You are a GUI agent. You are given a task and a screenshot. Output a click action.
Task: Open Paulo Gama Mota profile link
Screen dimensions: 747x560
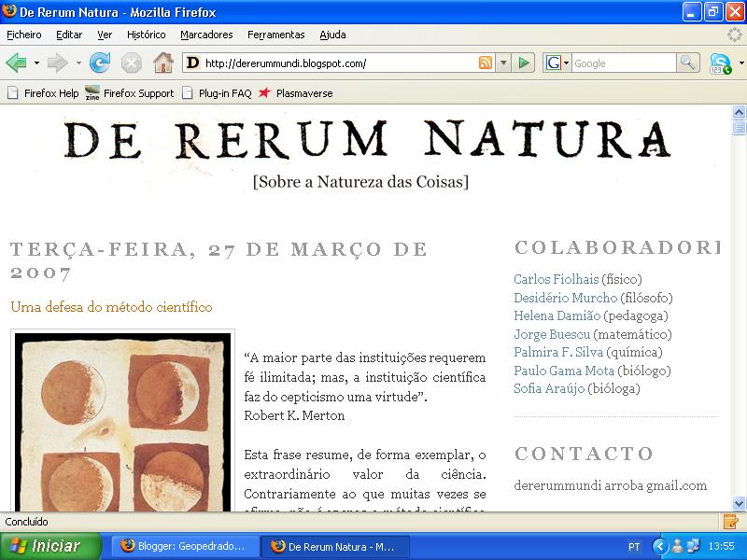[x=564, y=371]
